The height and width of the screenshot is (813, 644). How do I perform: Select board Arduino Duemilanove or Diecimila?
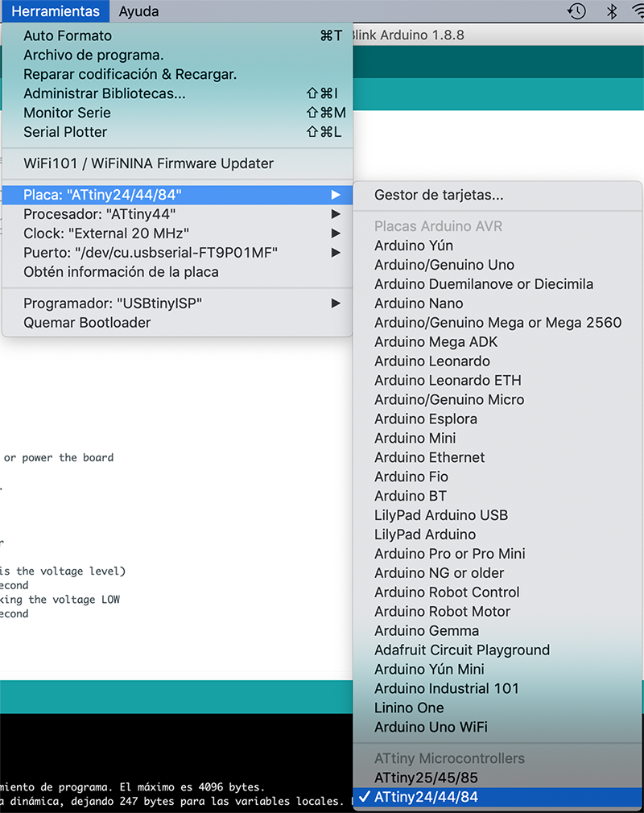(x=497, y=284)
